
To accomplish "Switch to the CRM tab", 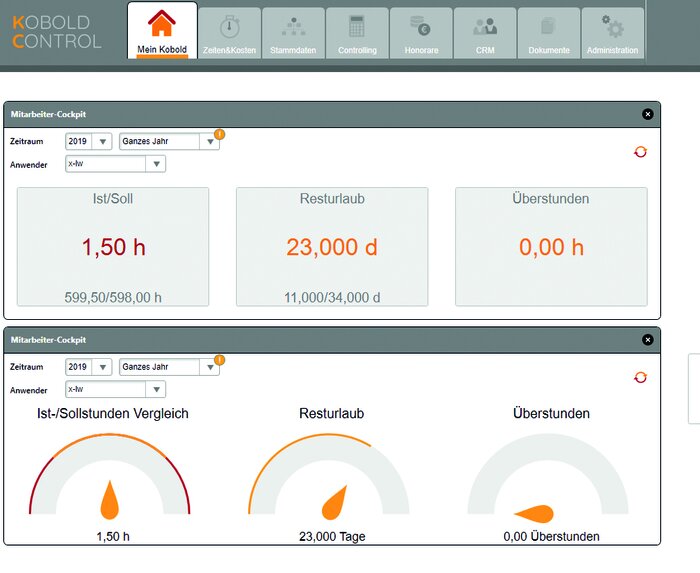I will pos(485,33).
